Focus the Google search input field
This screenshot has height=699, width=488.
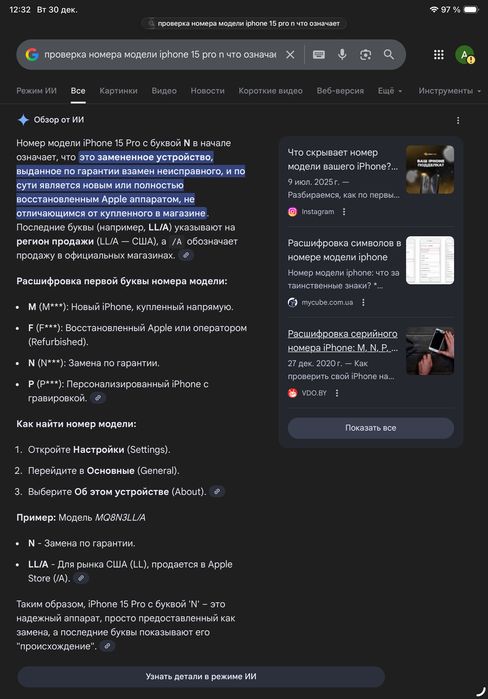pos(160,54)
